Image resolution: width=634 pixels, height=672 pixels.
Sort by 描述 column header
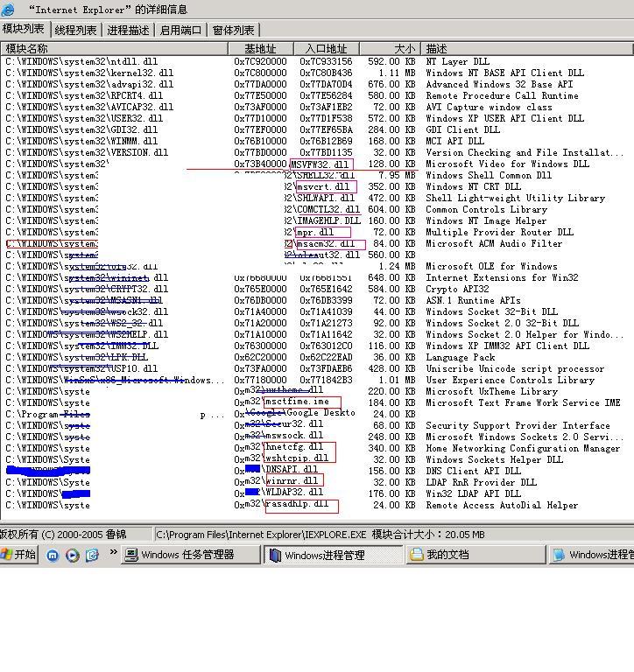[527, 48]
